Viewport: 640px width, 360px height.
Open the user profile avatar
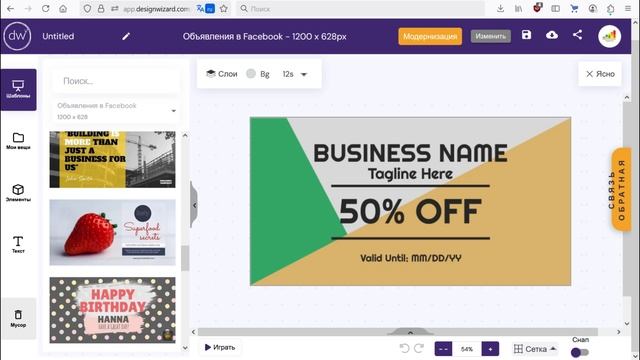pos(609,36)
